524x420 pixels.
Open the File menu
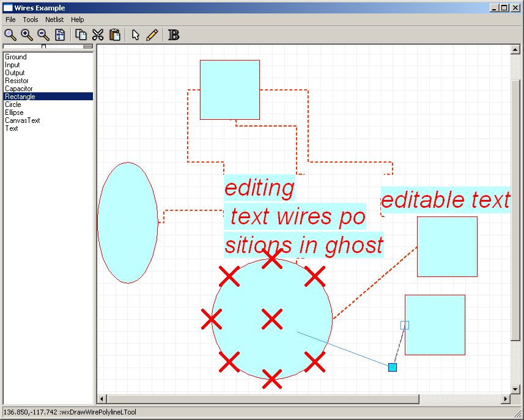click(11, 20)
